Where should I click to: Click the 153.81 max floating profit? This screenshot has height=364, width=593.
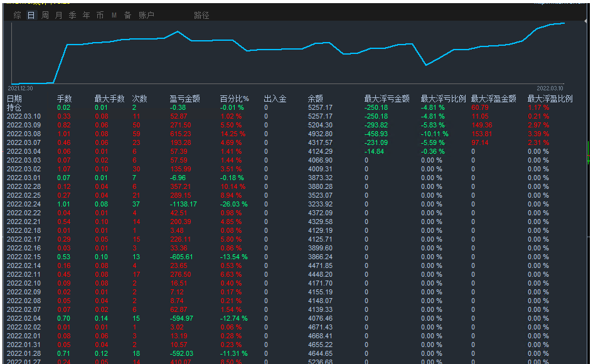point(482,134)
